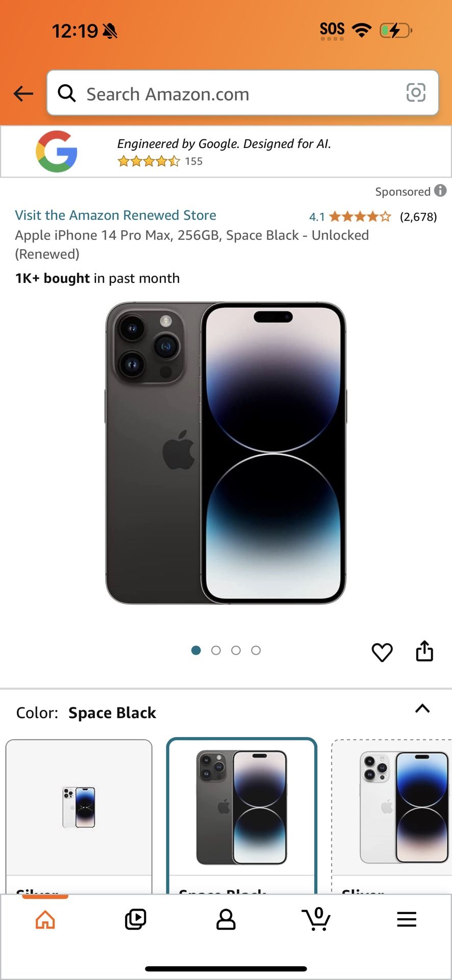Collapse the Color section chevron
The height and width of the screenshot is (980, 452).
(x=422, y=708)
